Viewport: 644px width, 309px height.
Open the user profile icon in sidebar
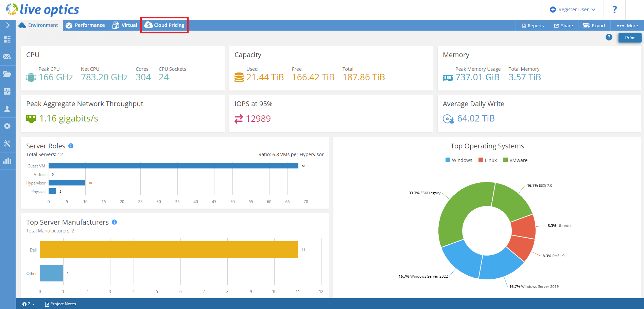pos(7,109)
